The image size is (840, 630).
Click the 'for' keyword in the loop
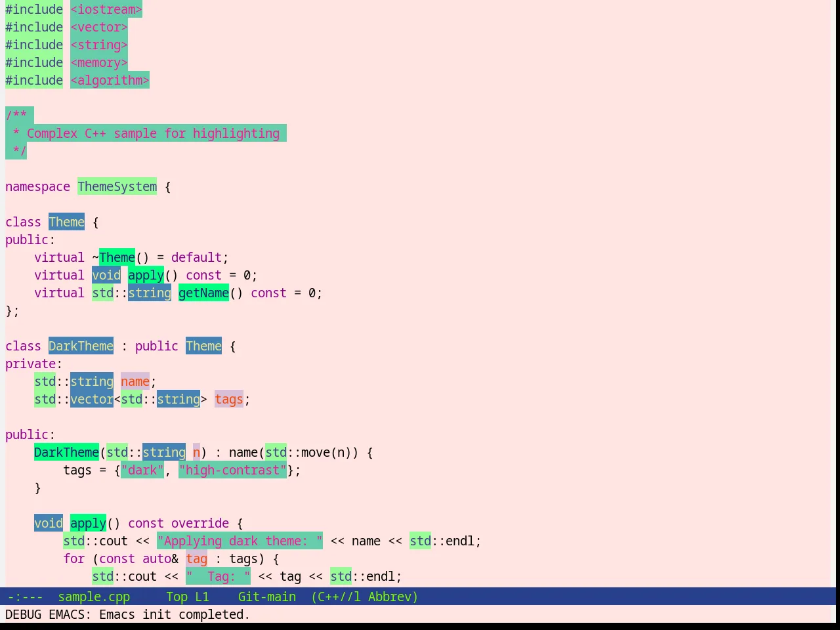click(x=74, y=558)
